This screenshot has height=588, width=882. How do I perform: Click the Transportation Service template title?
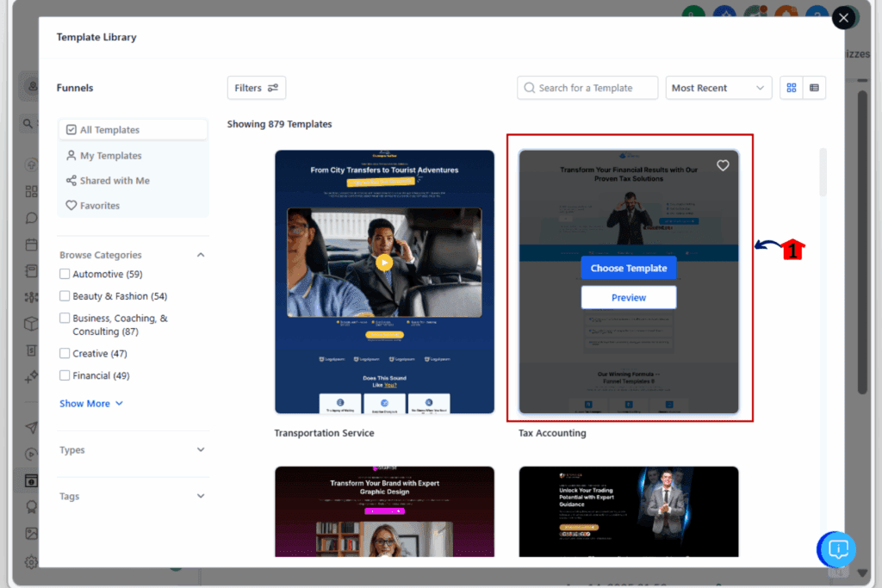pos(324,433)
